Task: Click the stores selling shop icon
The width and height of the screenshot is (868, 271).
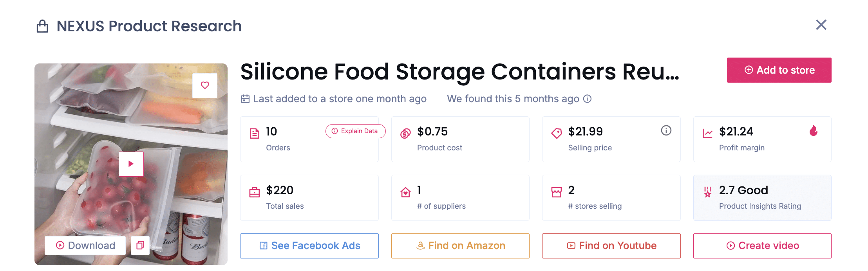Action: [556, 192]
